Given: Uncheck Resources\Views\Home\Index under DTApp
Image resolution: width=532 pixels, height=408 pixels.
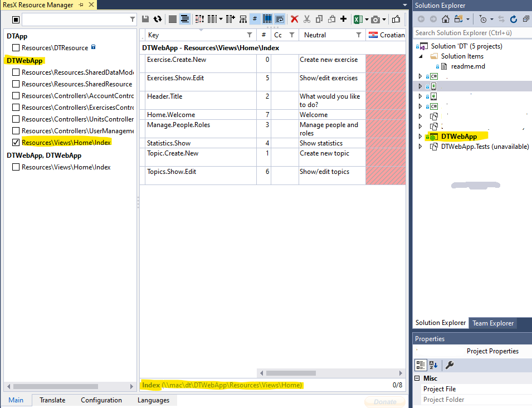Looking at the screenshot, I should coord(15,142).
